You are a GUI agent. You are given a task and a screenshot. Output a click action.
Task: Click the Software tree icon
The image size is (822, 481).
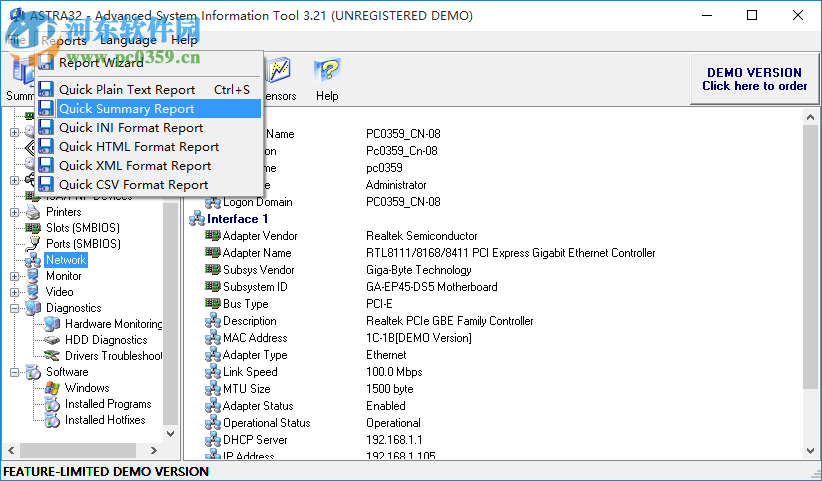click(33, 372)
